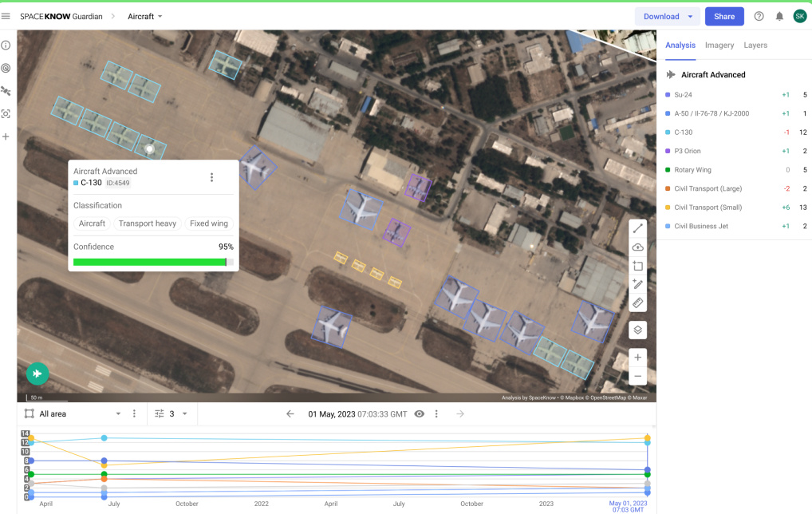Open three-dot menu next to All area
This screenshot has width=812, height=514.
point(134,413)
